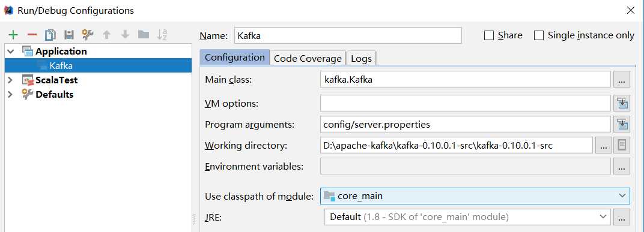Save configuration using the floppy disk icon
644x232 pixels.
point(69,35)
